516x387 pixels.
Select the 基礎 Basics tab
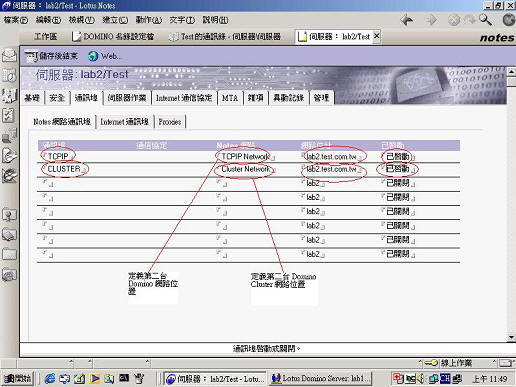(32, 98)
